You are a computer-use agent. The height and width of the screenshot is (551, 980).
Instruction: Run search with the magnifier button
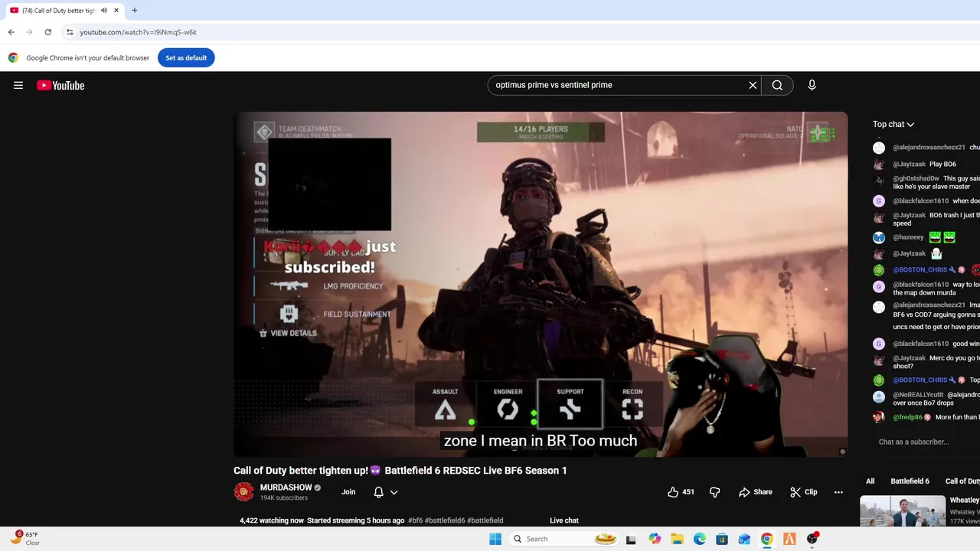[x=777, y=85]
